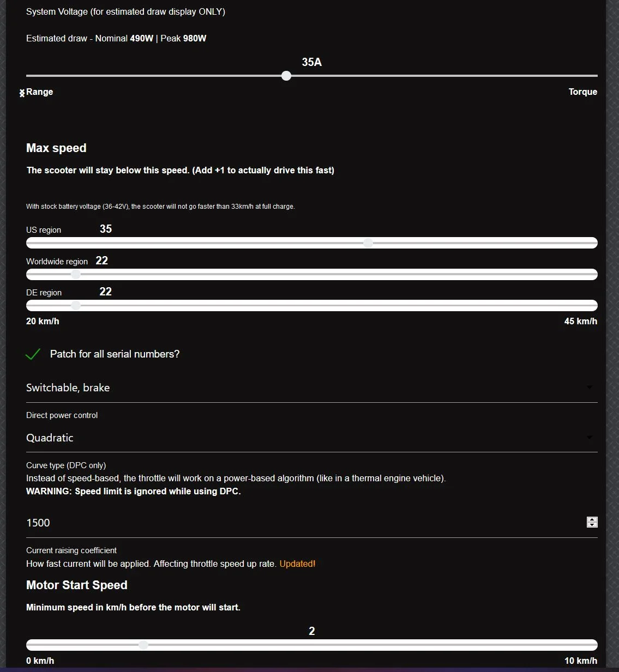Click the Range label under the current slider
Image resolution: width=619 pixels, height=672 pixels.
pyautogui.click(x=40, y=92)
